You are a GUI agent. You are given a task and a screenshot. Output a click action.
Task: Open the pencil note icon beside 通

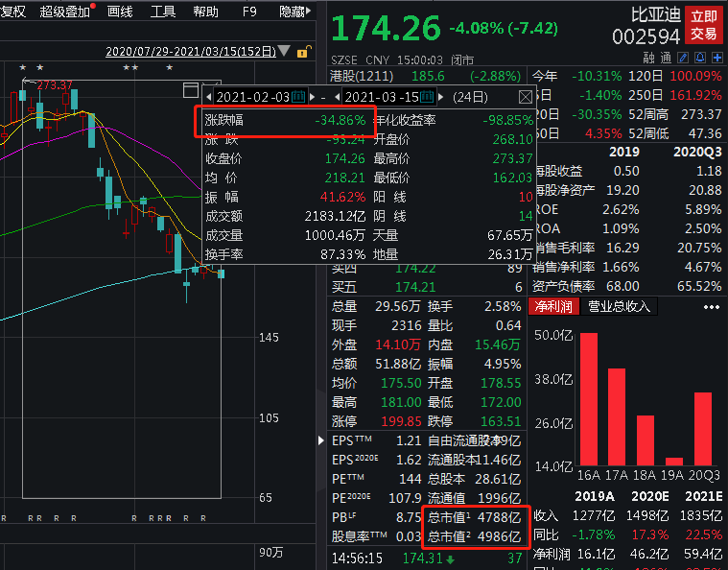coord(683,58)
